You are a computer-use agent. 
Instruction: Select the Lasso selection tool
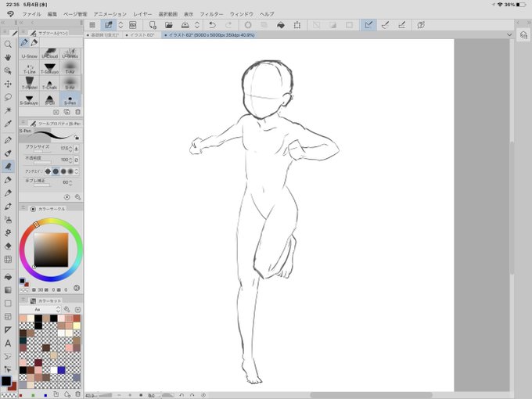8,97
